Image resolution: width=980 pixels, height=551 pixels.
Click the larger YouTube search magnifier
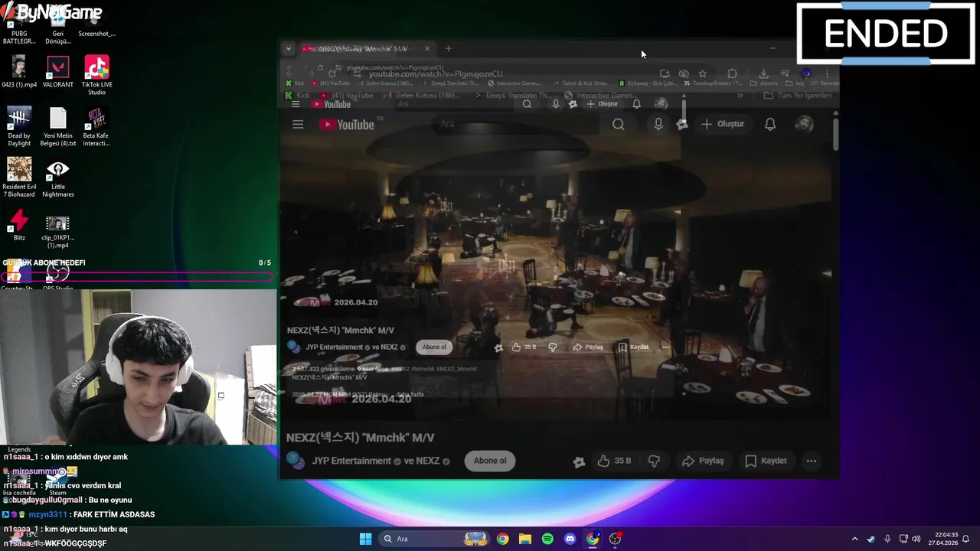(619, 124)
